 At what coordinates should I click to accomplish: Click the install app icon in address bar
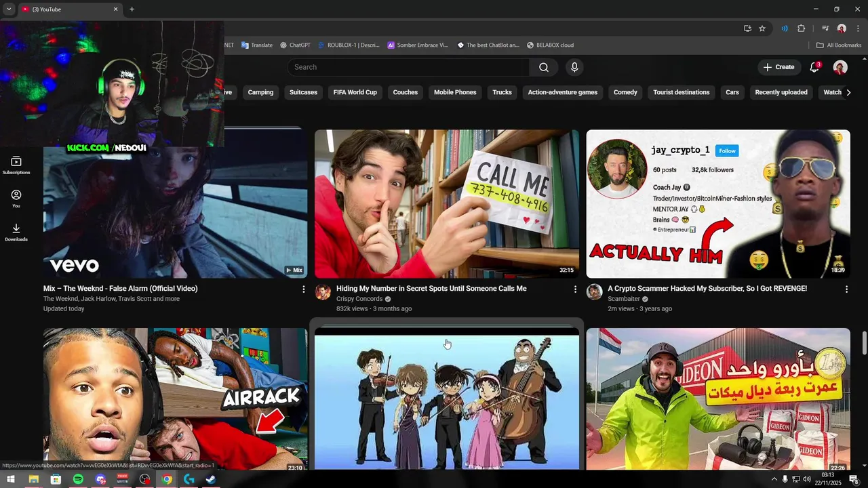coord(747,28)
